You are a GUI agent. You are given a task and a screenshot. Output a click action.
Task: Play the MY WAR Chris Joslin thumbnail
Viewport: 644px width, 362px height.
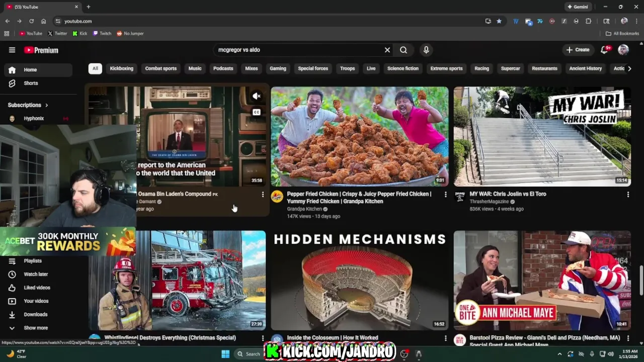[x=542, y=136]
